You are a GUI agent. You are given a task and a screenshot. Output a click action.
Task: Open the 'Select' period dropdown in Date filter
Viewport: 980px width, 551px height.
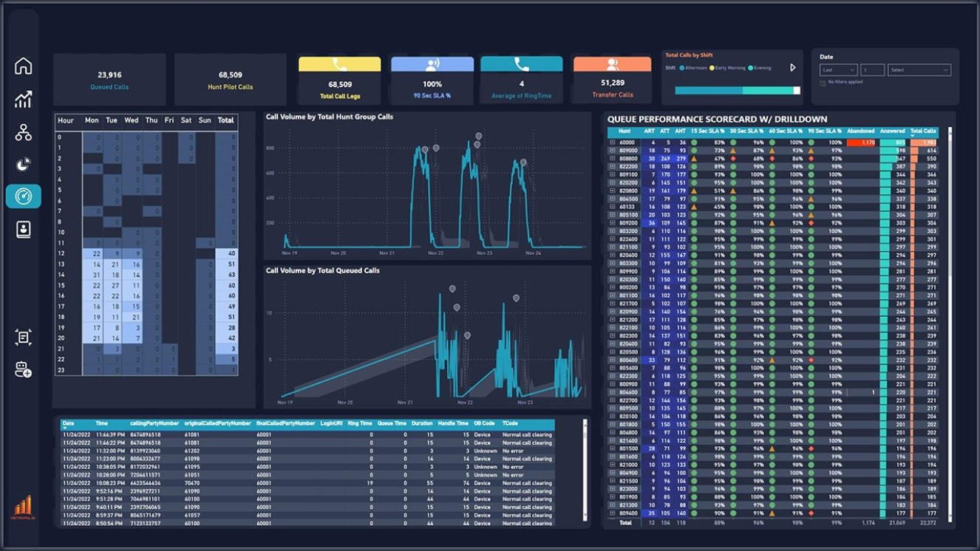coord(919,70)
